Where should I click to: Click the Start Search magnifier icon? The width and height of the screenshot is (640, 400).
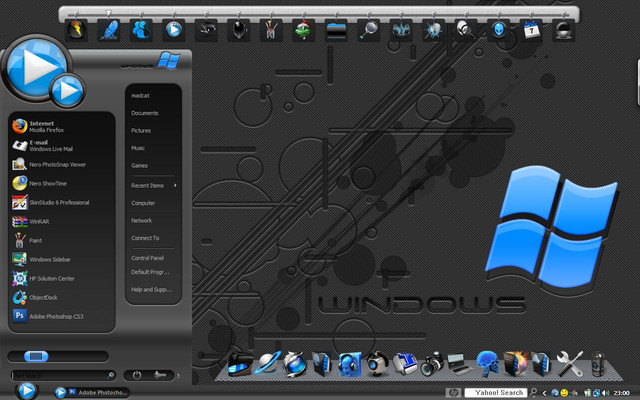click(x=111, y=375)
